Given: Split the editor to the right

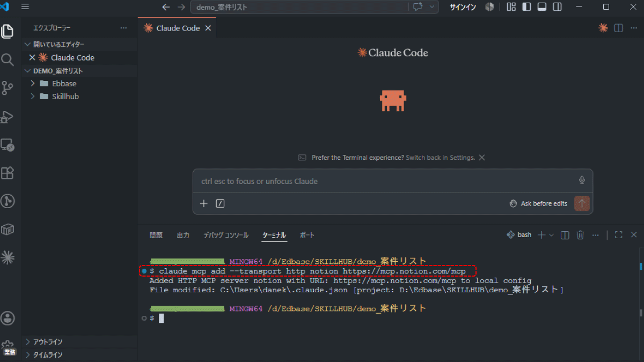Looking at the screenshot, I should pos(619,28).
